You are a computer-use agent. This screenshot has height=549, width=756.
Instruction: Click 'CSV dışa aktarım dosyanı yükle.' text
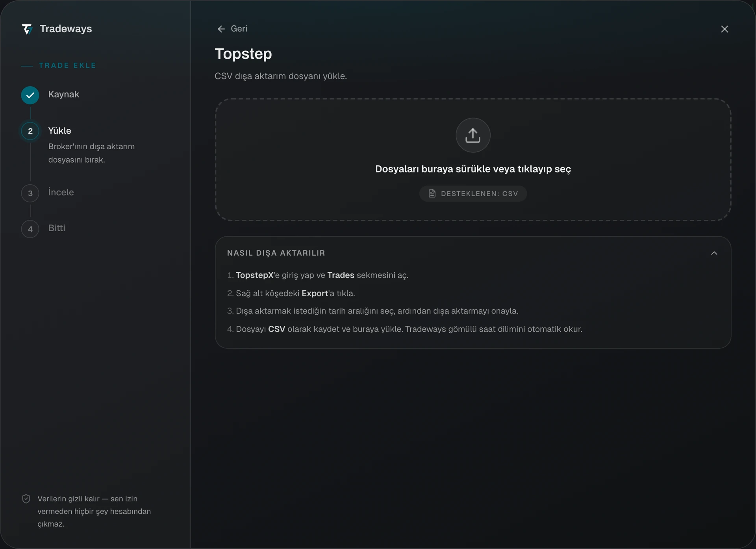[x=281, y=76]
